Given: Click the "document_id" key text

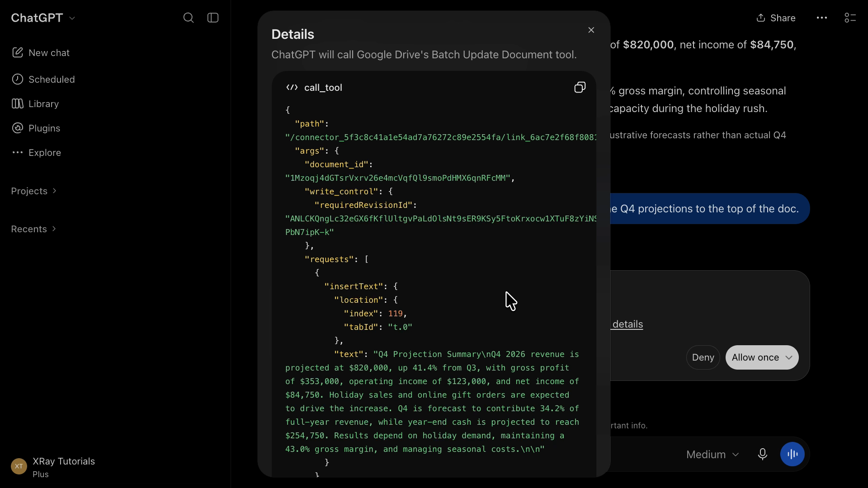Looking at the screenshot, I should coord(336,164).
